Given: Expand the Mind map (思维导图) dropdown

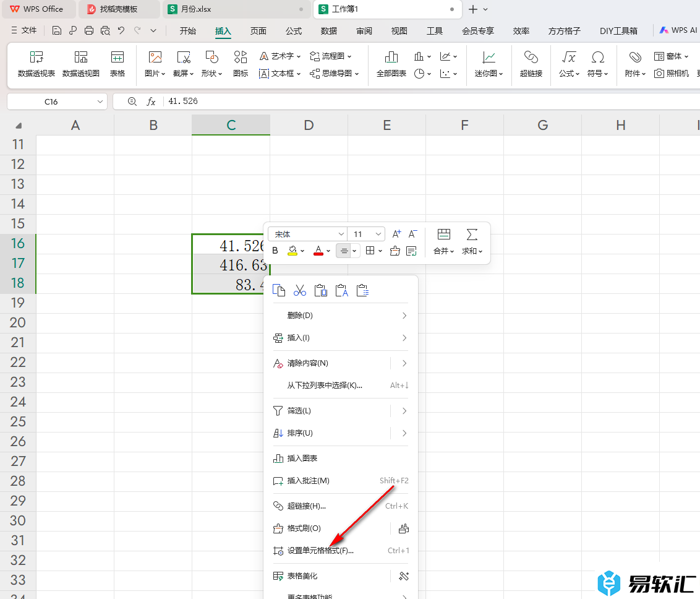Looking at the screenshot, I should 357,73.
